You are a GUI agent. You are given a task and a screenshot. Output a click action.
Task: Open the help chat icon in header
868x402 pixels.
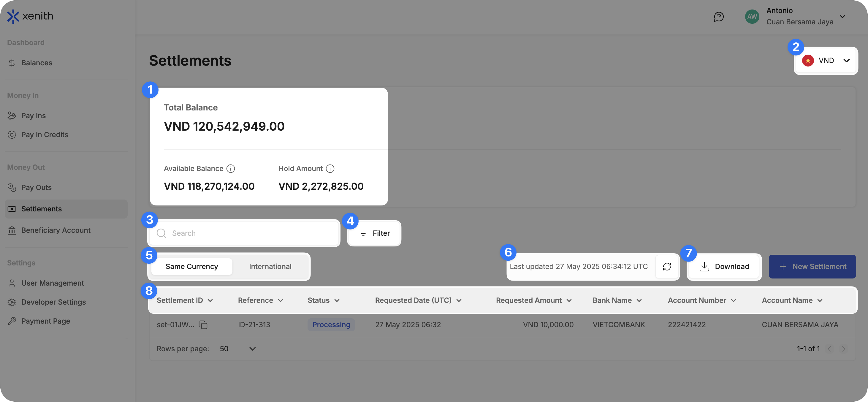pos(718,17)
